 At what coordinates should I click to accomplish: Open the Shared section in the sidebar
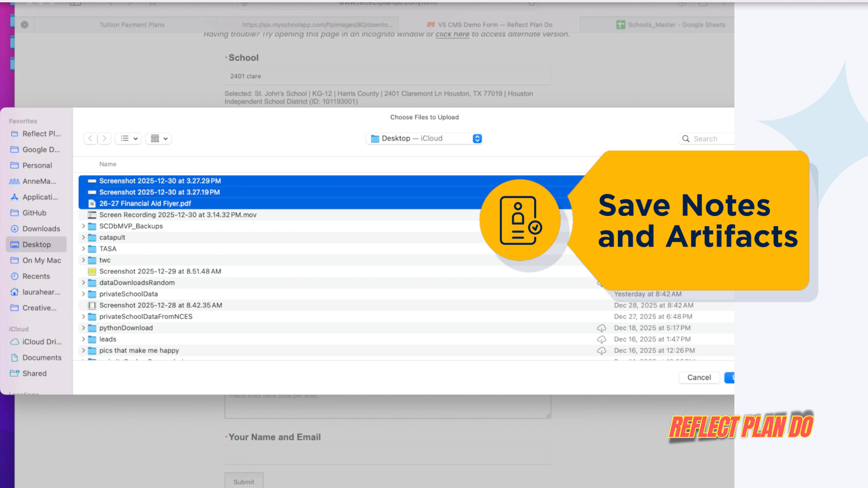pos(34,373)
